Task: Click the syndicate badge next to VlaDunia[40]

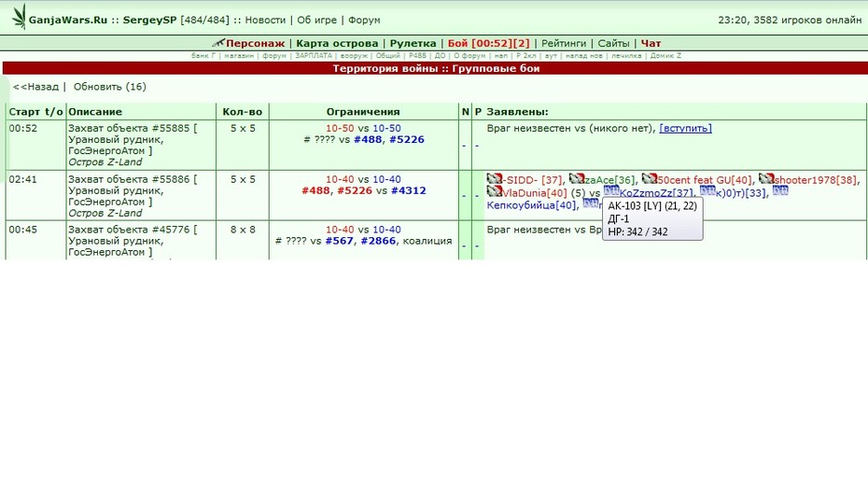Action: pyautogui.click(x=495, y=191)
